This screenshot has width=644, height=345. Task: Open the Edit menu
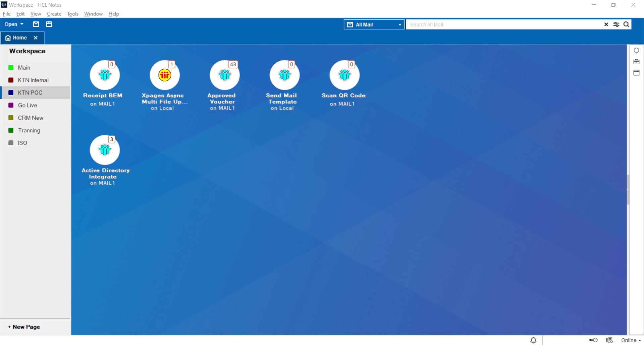tap(20, 14)
